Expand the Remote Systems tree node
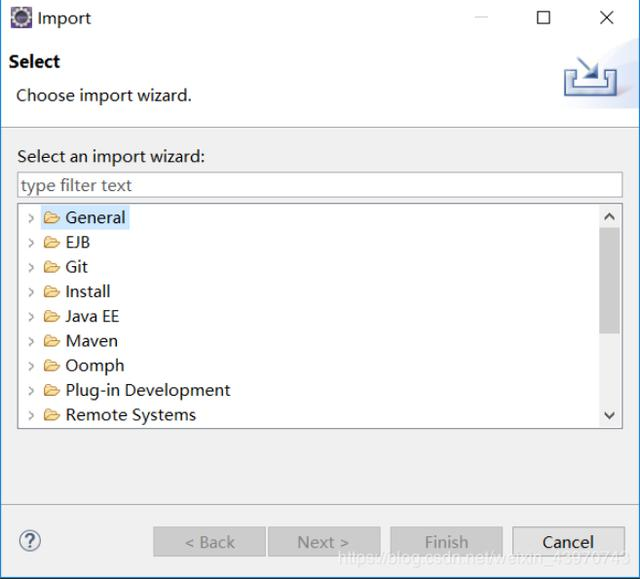640x579 pixels. (x=31, y=415)
